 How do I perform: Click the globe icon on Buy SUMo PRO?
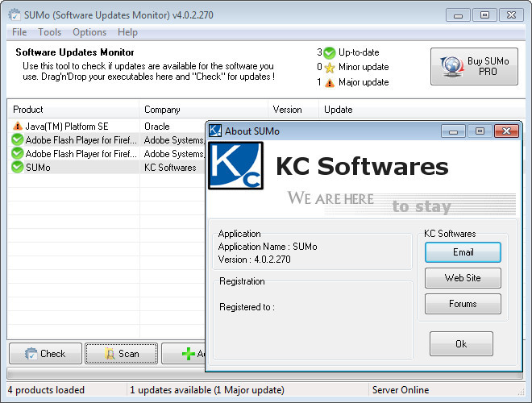[x=452, y=66]
